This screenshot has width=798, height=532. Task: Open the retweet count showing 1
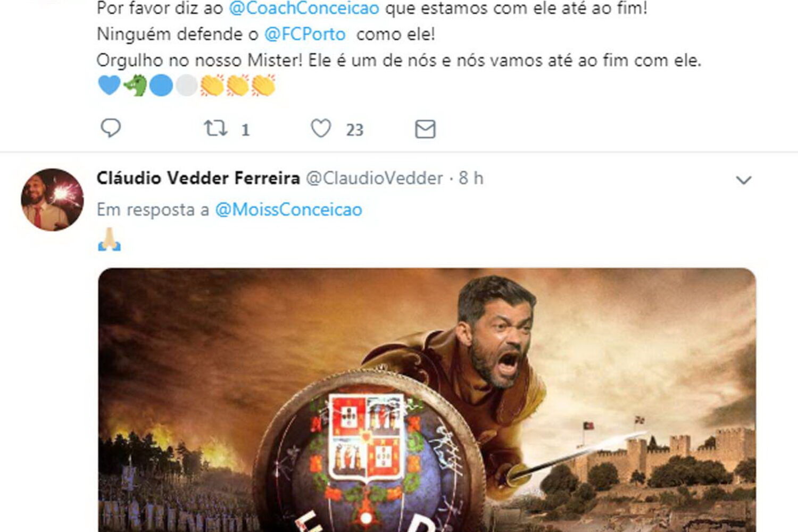[245, 130]
